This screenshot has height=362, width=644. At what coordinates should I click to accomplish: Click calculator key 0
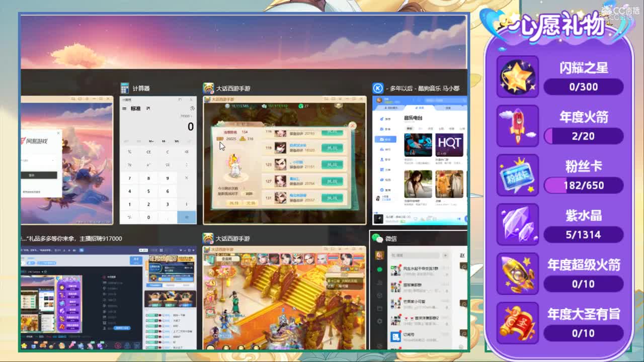[148, 217]
